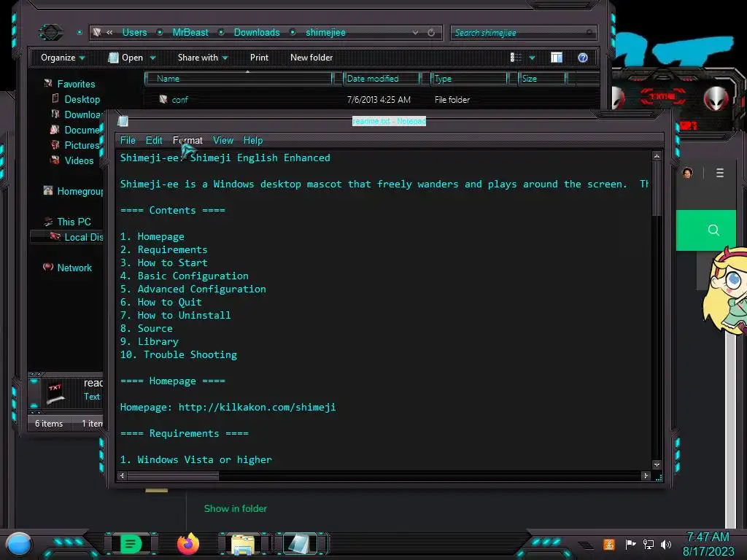Click Notepad window icon in title bar

[x=123, y=121]
